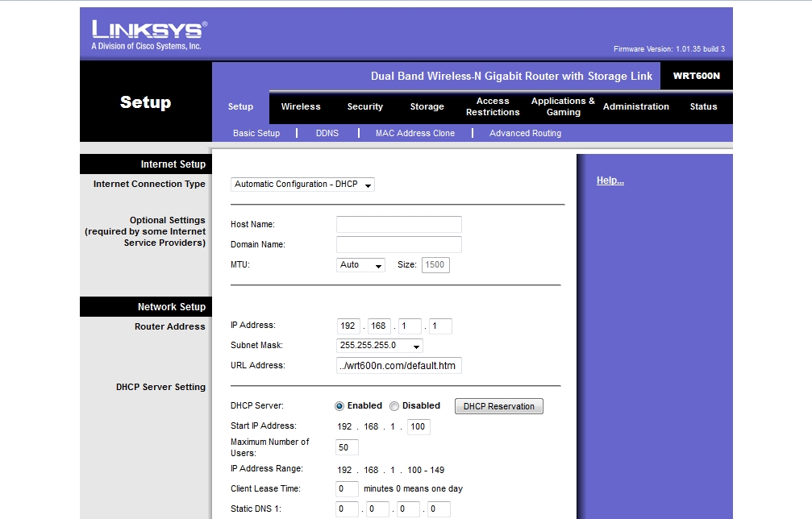Viewport: 812px width, 519px height.
Task: Switch to the Wireless tab
Action: coord(301,106)
